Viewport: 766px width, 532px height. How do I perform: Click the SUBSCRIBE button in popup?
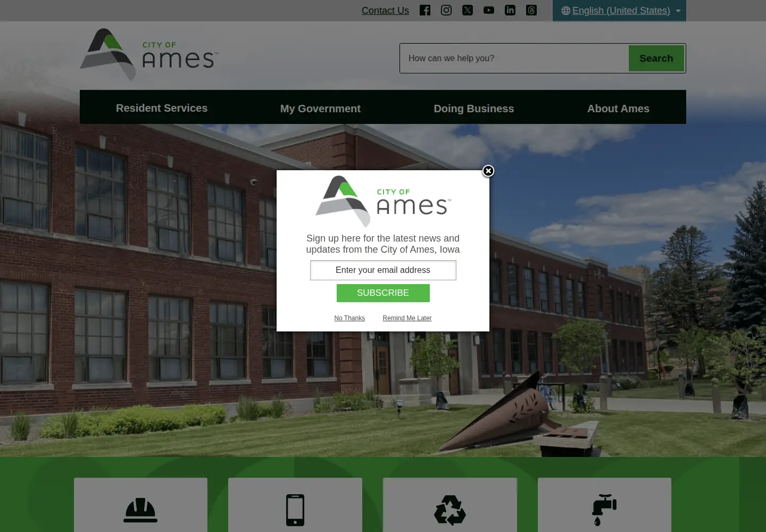coord(383,293)
